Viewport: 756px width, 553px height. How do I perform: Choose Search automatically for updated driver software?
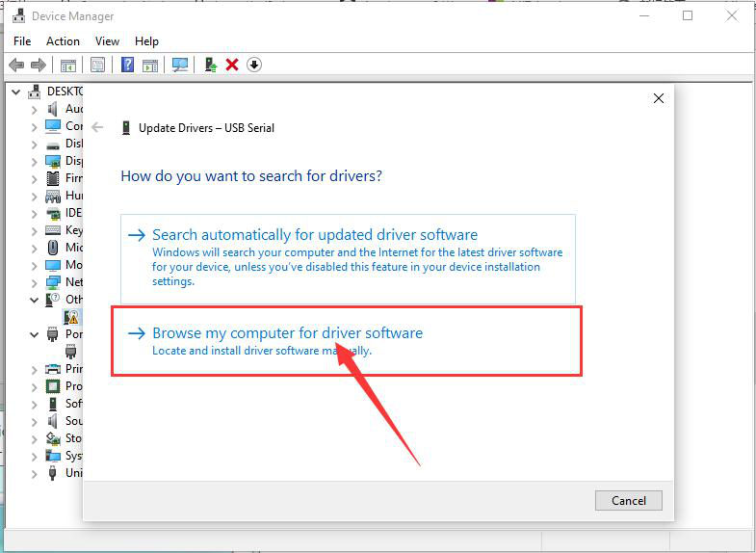tap(348, 259)
